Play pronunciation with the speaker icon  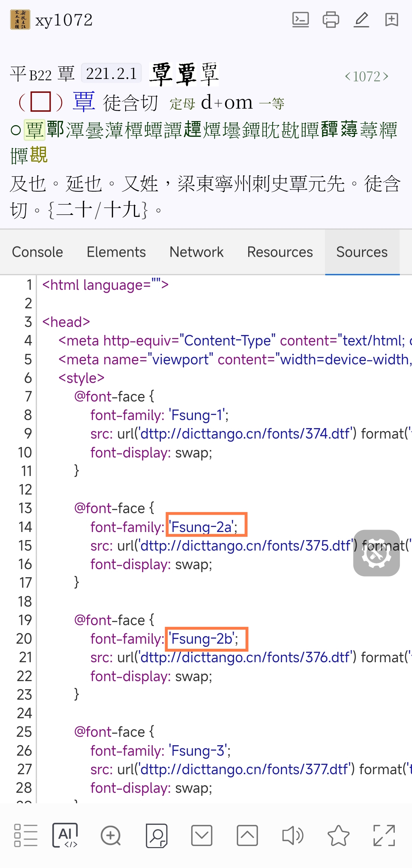(x=292, y=836)
